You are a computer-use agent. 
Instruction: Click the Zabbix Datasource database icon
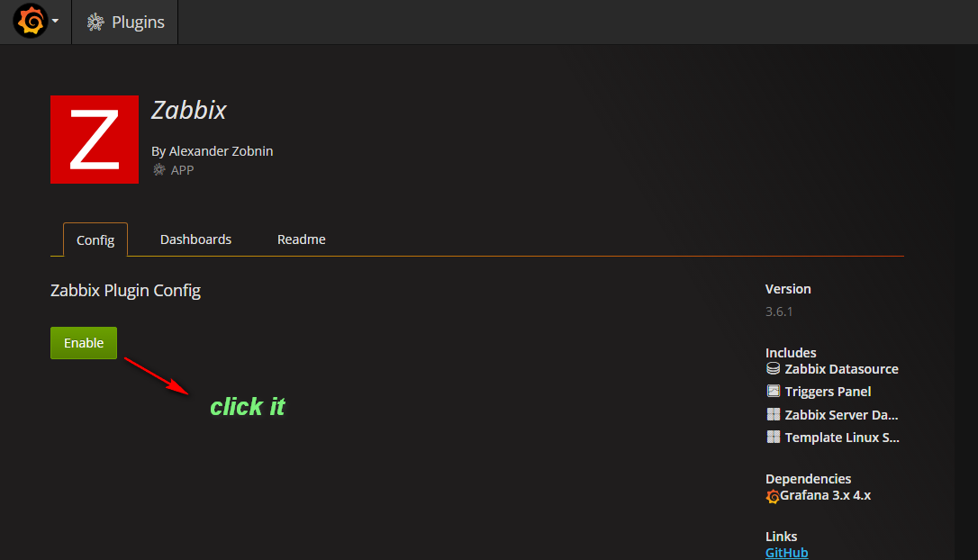[773, 368]
